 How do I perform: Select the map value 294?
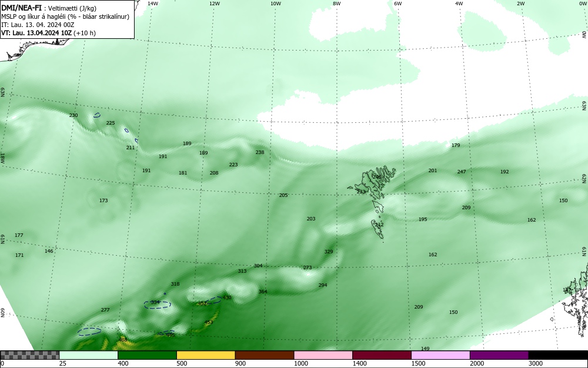click(x=323, y=285)
